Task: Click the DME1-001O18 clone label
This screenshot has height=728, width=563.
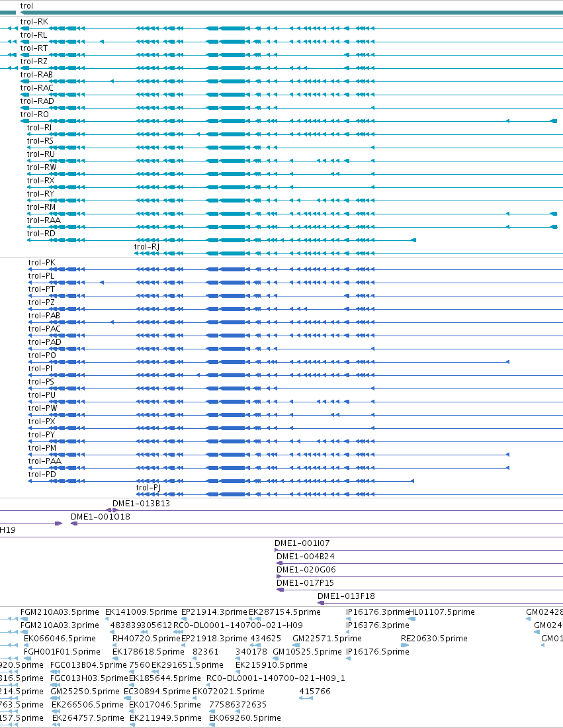Action: (x=101, y=517)
